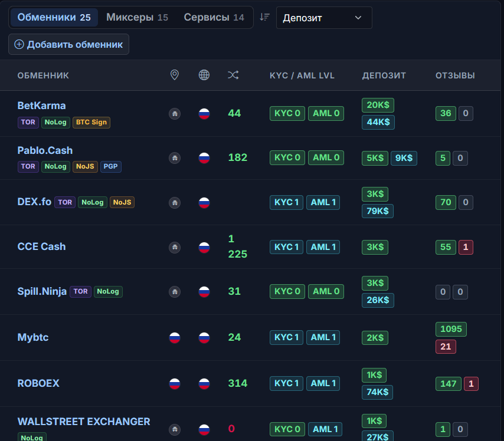Click Pablo.Cash anonymous location icon
The image size is (504, 441).
coord(175,157)
